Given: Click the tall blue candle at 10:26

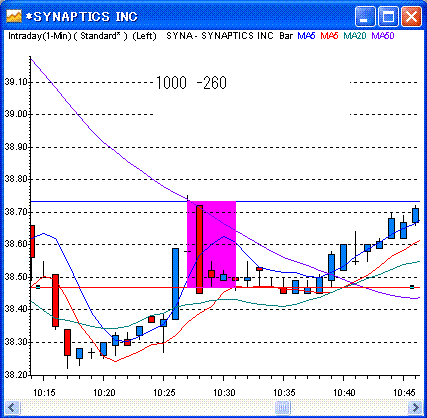Looking at the screenshot, I should pos(175,284).
